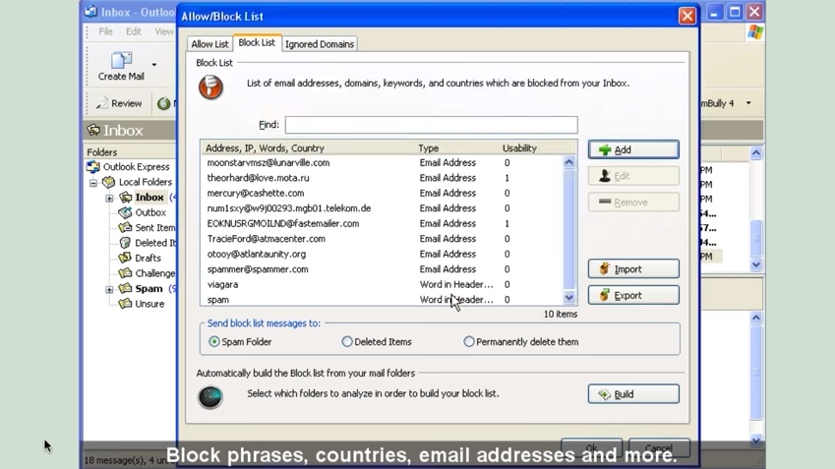
Task: Click the Review toolbar button
Action: tap(119, 103)
